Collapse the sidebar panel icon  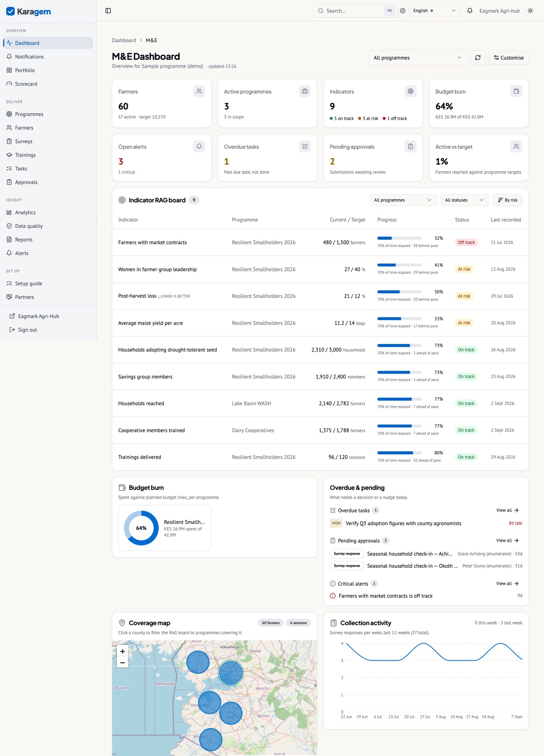[108, 10]
